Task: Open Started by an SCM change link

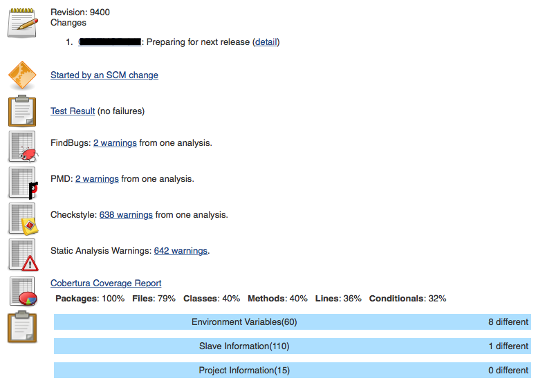Action: tap(104, 75)
